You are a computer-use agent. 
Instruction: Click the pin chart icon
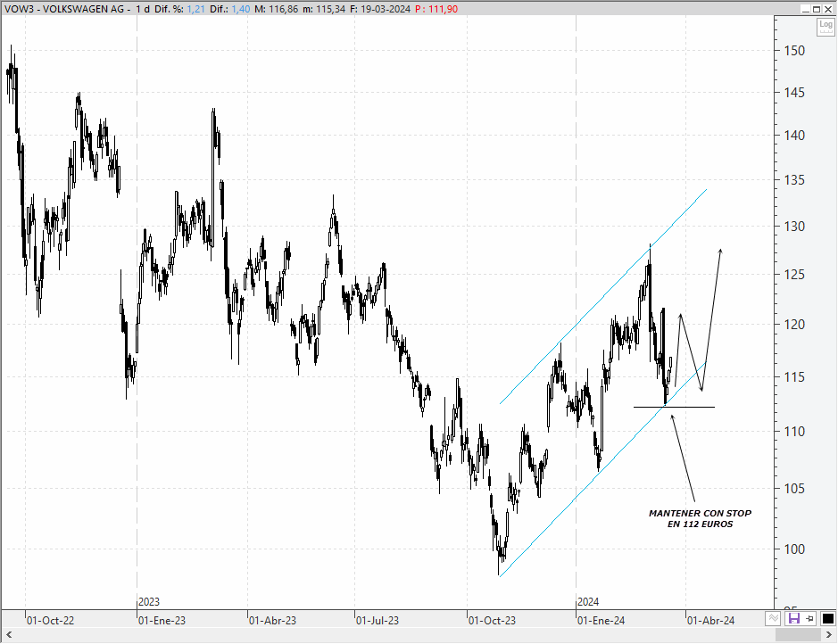coord(810,619)
